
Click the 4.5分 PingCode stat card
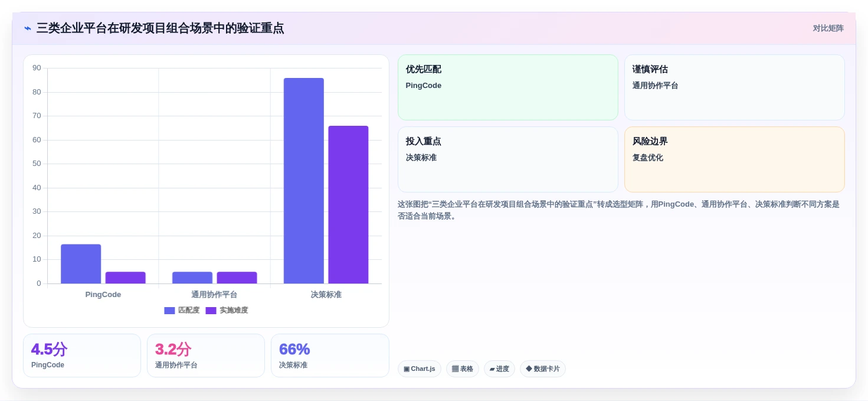point(82,356)
